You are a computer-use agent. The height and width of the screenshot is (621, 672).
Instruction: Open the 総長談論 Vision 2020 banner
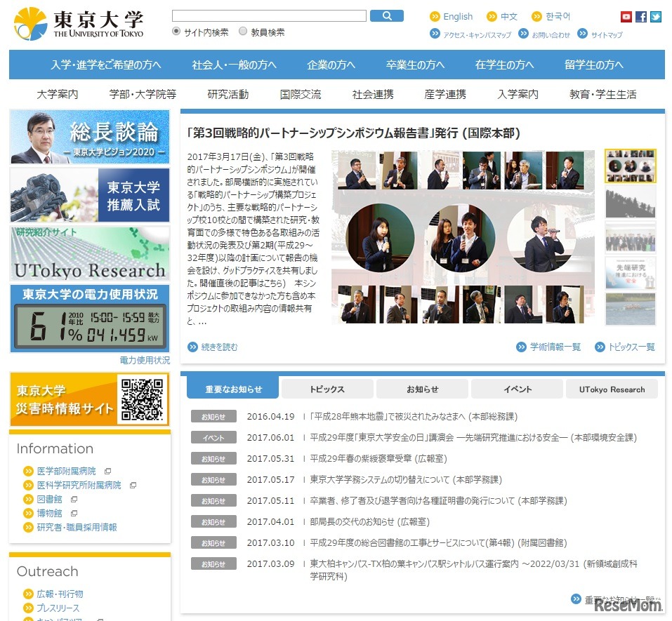click(x=90, y=137)
